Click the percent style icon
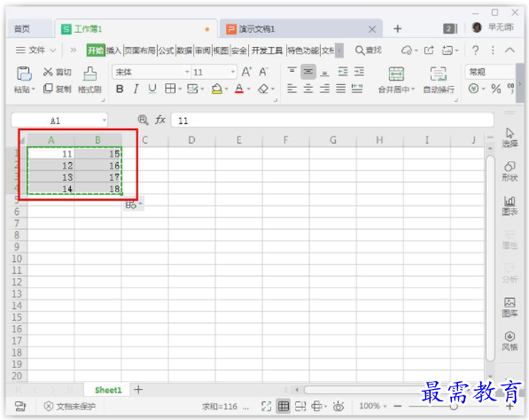 tap(495, 89)
